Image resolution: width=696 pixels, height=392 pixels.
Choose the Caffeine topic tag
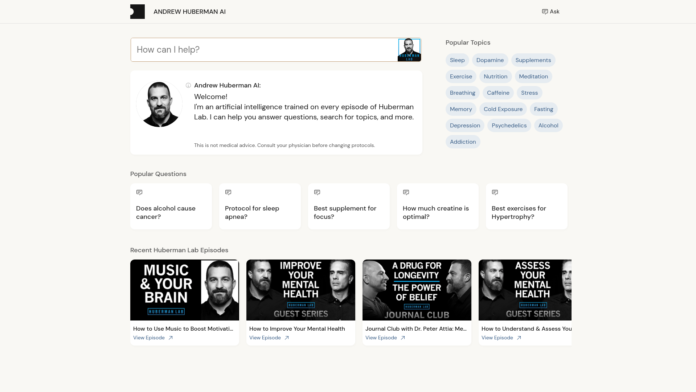(498, 93)
